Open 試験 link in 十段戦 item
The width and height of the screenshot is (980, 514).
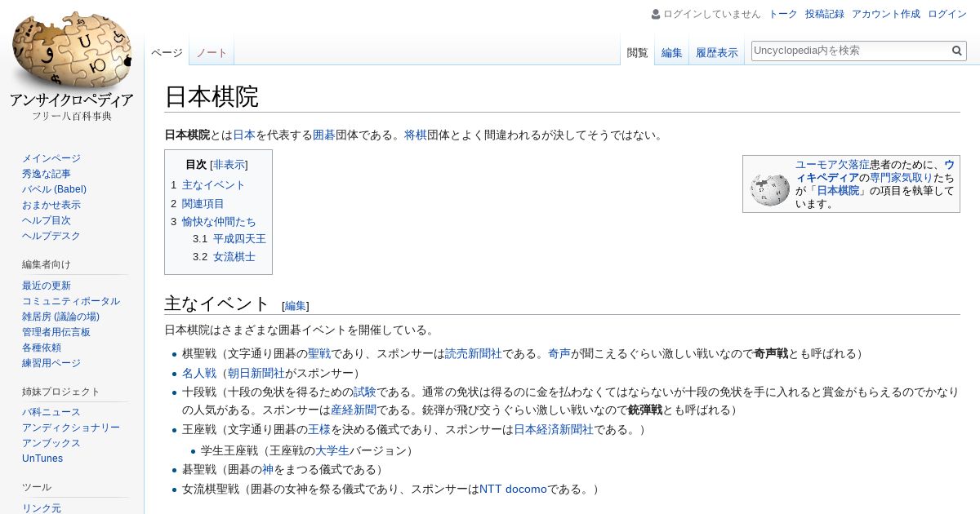click(x=365, y=392)
